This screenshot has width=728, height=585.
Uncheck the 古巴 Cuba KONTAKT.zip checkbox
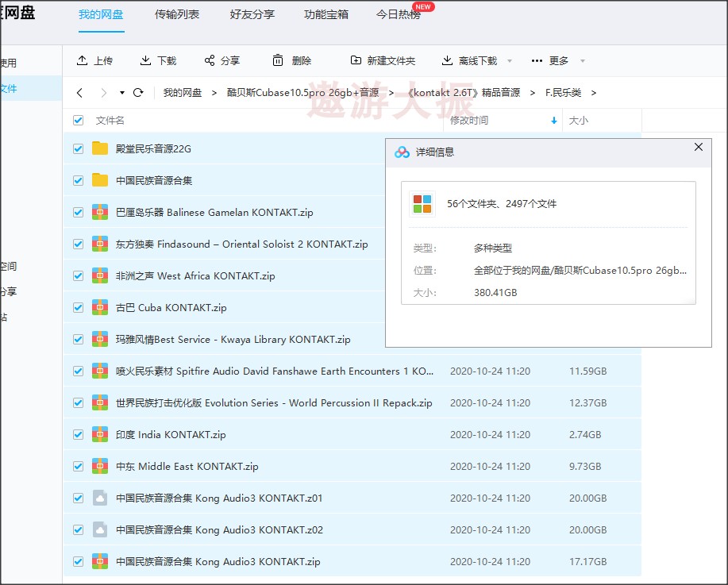(78, 307)
